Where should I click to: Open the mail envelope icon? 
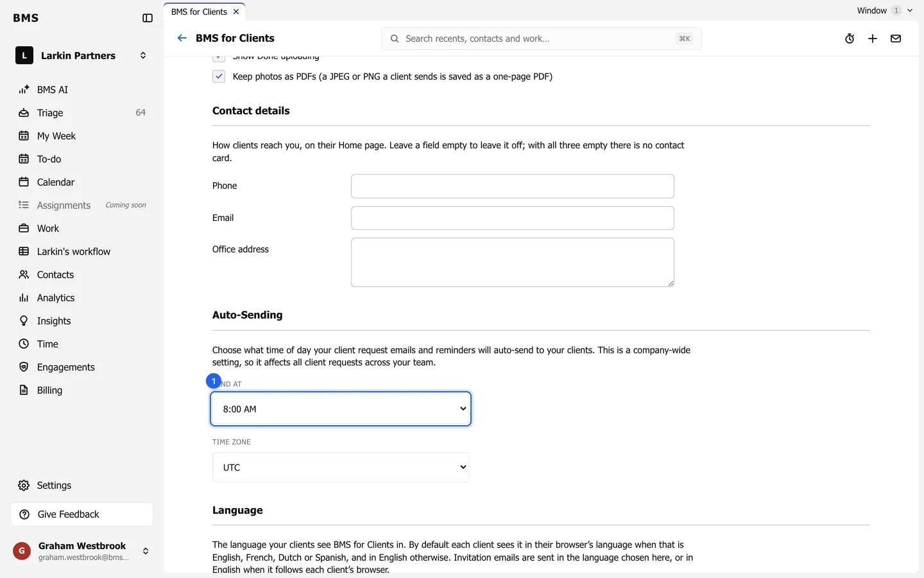(896, 39)
